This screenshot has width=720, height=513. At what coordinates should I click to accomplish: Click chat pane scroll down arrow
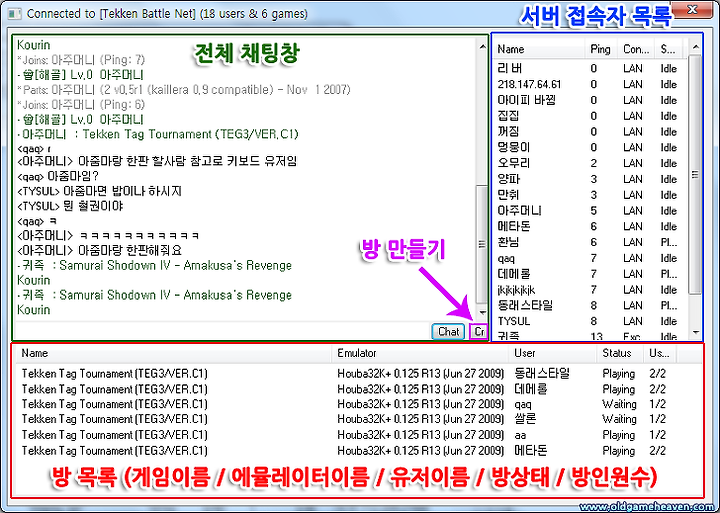click(482, 313)
